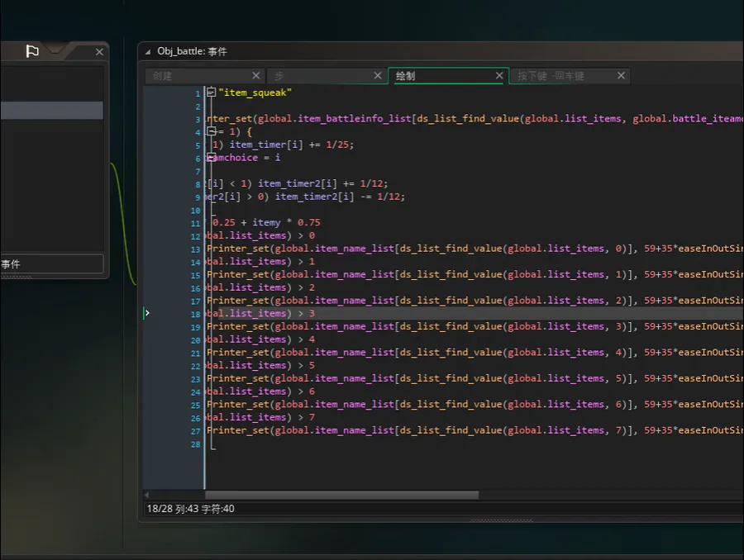Click the Printer_set line on line 25
This screenshot has height=560, width=744.
475,405
